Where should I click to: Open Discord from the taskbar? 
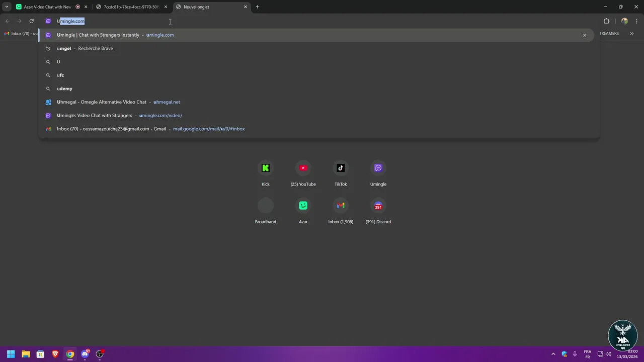(x=85, y=354)
